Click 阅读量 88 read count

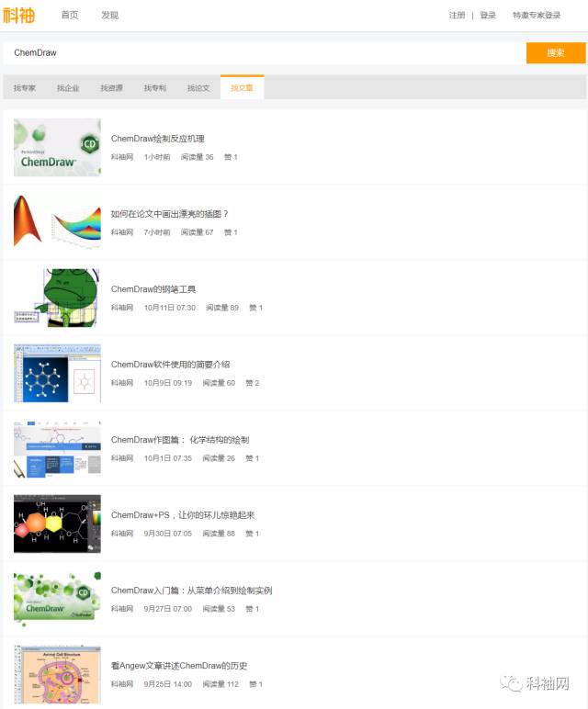tap(219, 534)
